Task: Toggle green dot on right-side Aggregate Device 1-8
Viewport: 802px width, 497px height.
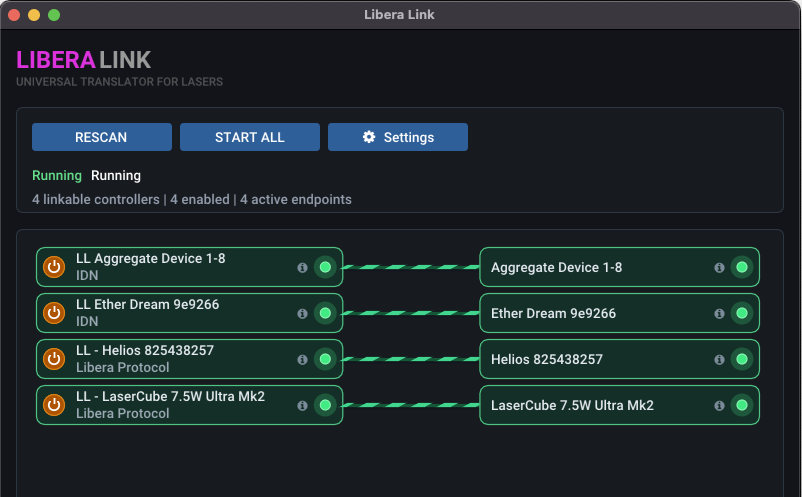Action: point(742,267)
